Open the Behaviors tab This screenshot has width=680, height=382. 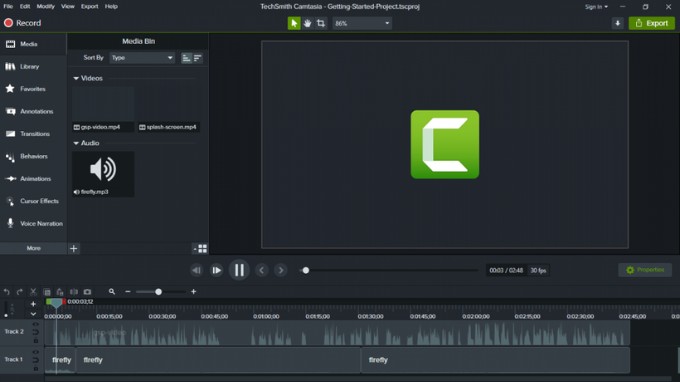coord(33,157)
